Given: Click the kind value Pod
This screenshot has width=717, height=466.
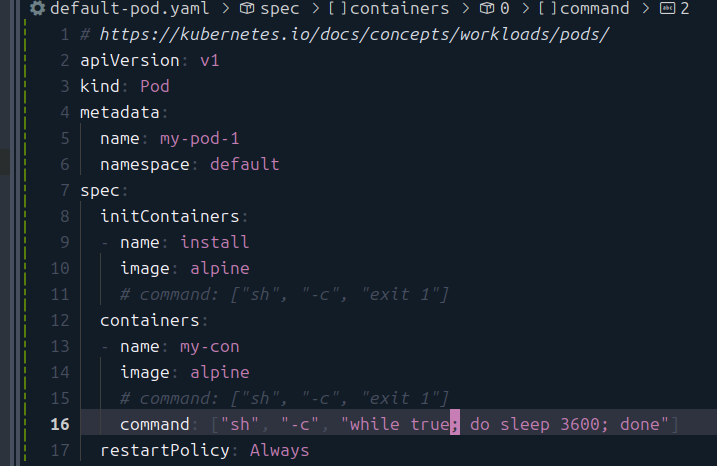Looking at the screenshot, I should [154, 86].
